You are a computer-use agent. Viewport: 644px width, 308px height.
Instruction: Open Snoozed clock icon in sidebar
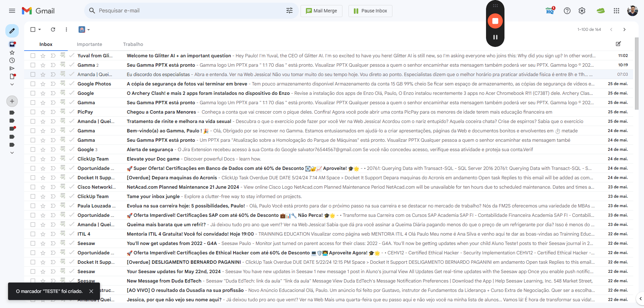12,60
